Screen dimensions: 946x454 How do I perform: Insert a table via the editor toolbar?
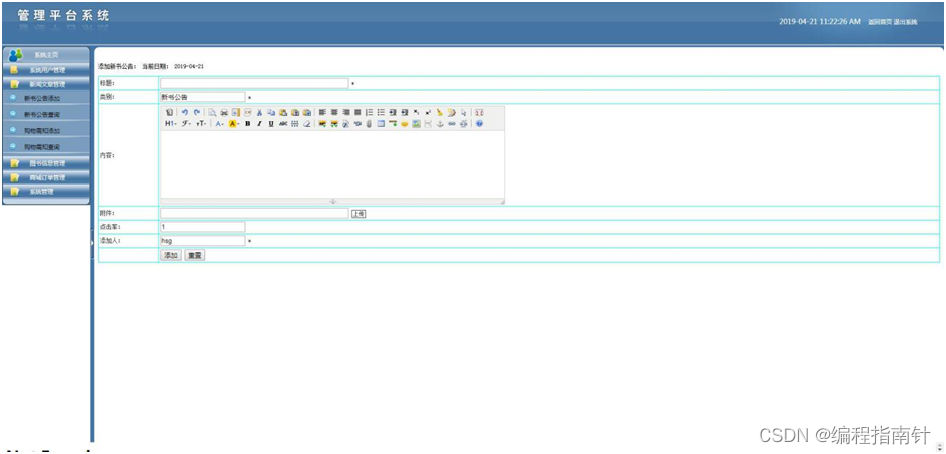[x=381, y=124]
